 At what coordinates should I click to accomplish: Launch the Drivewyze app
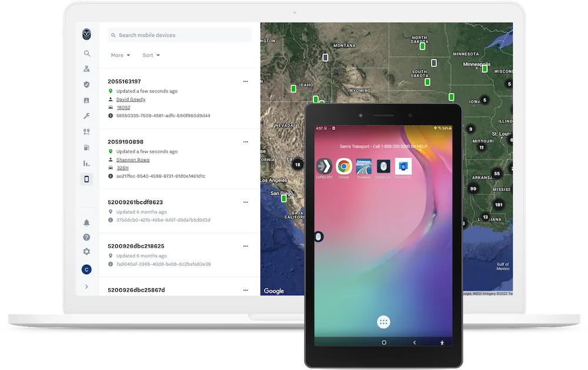(363, 166)
